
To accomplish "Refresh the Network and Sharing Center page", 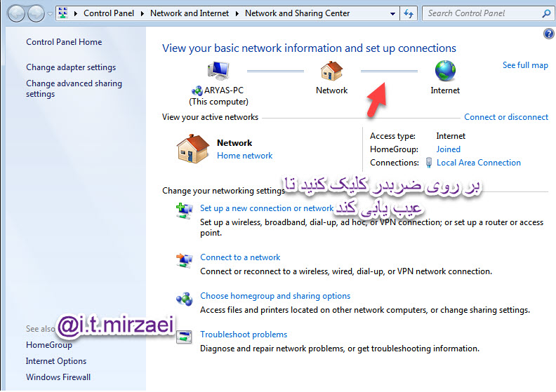I will (409, 14).
